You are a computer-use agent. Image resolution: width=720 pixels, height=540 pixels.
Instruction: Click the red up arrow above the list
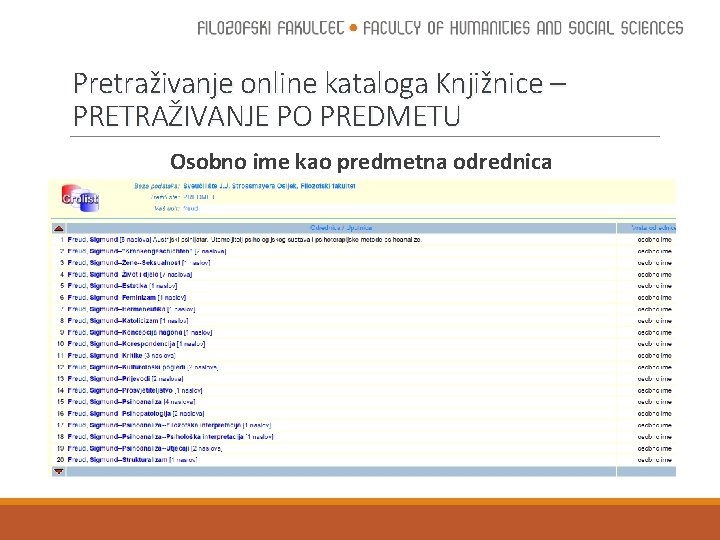pyautogui.click(x=58, y=228)
